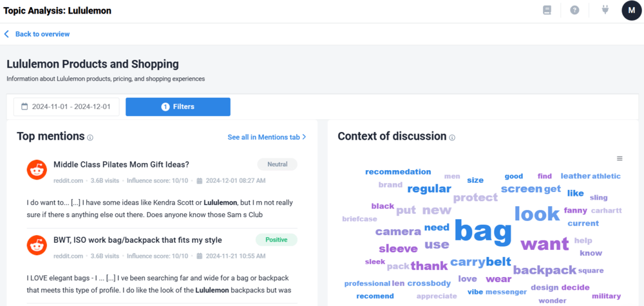Open 'BWT, ISO work bag/backpack' mention title

point(138,240)
